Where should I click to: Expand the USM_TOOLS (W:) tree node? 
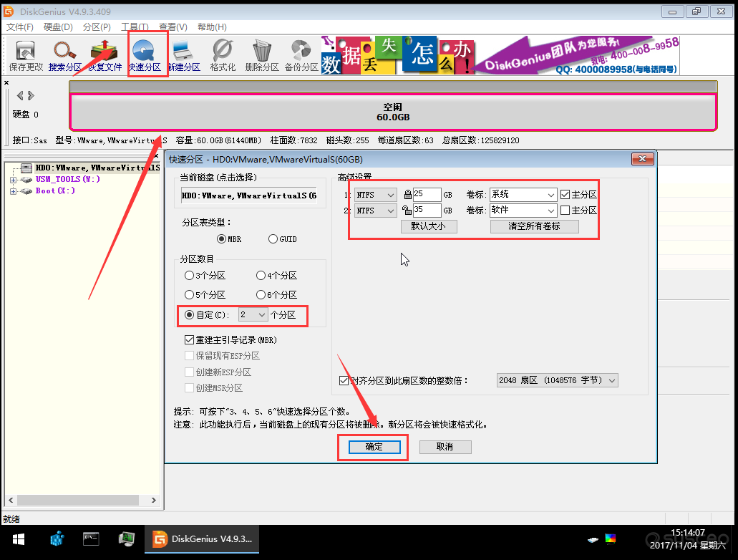coord(13,180)
